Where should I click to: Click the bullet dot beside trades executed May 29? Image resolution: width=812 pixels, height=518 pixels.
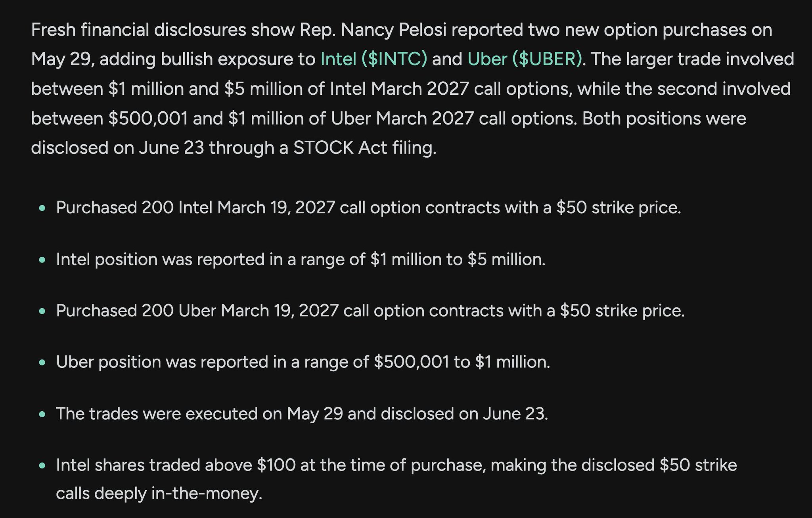[x=42, y=414]
